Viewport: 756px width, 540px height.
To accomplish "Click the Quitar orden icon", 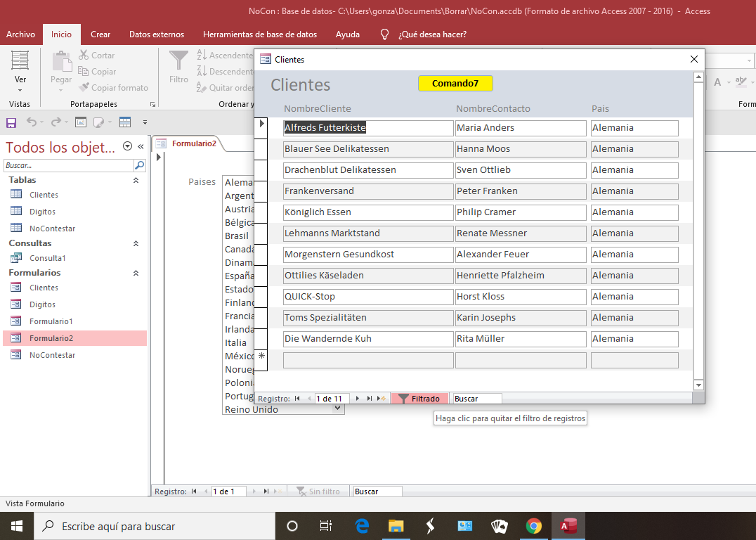I will click(201, 87).
